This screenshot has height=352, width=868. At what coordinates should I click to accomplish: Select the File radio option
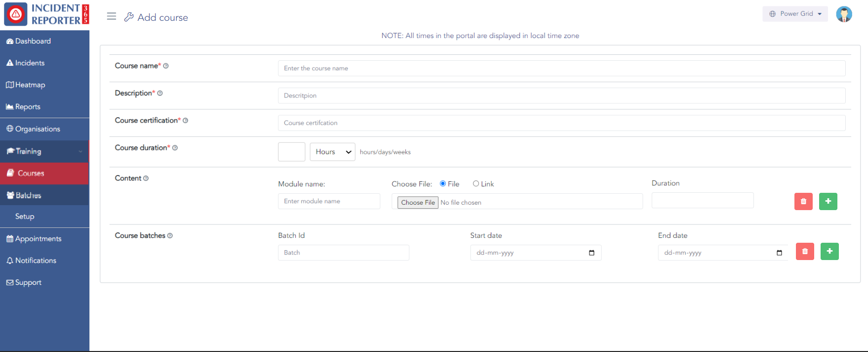pyautogui.click(x=443, y=184)
